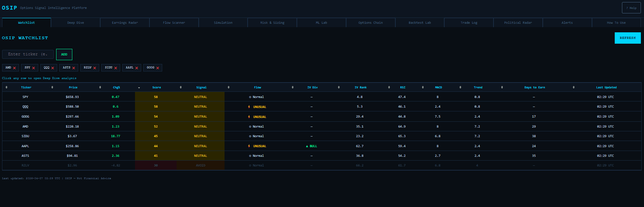Select the AAPL ticker in the table
Screen dimensions: 644x207
click(25, 146)
